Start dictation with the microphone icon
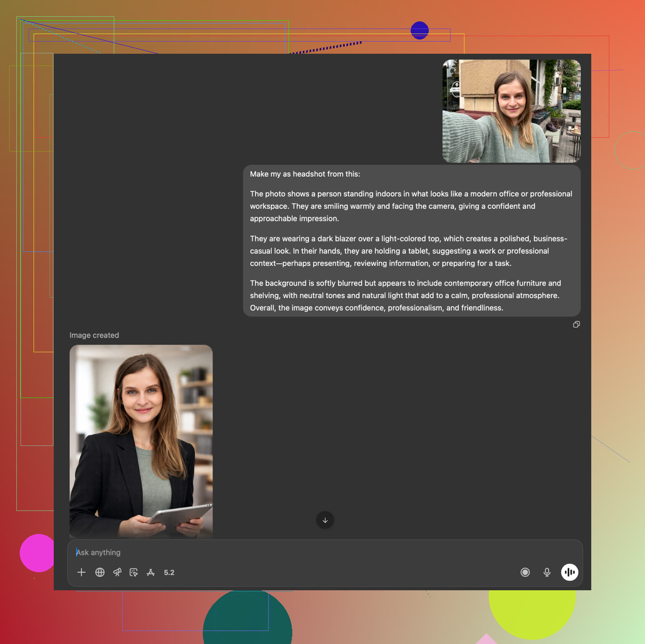Screen dimensions: 645x644 coord(547,572)
